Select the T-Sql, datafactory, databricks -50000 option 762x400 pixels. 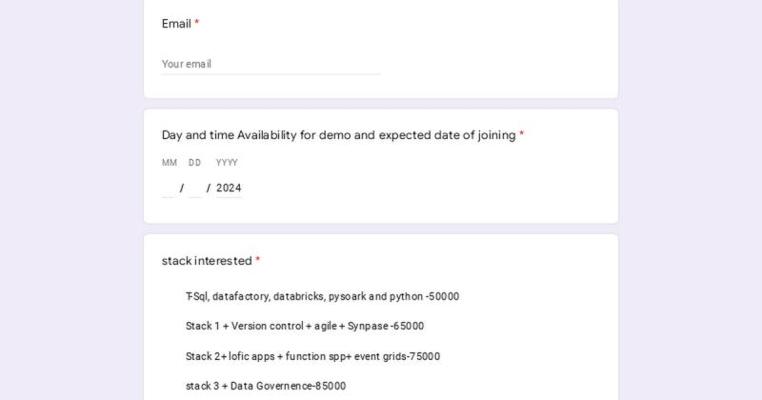tap(322, 297)
